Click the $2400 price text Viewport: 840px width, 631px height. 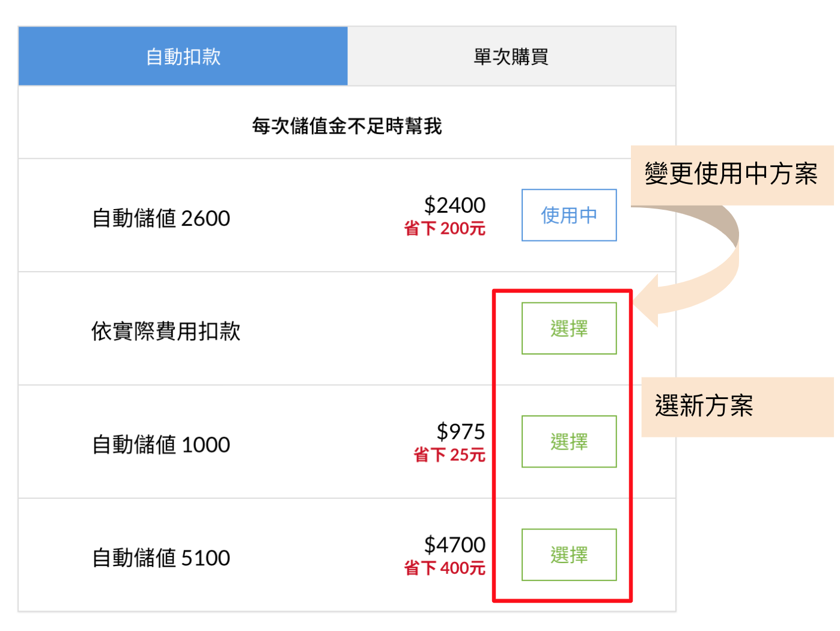click(x=454, y=206)
